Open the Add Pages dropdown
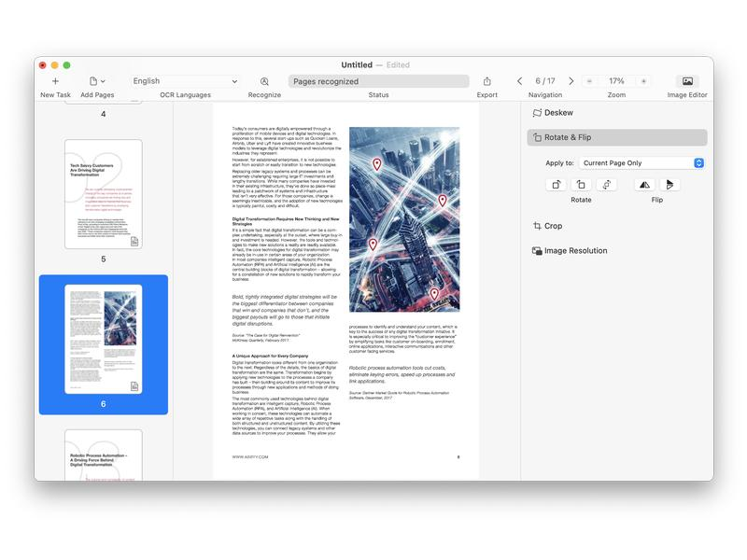This screenshot has height=560, width=747. tap(97, 81)
